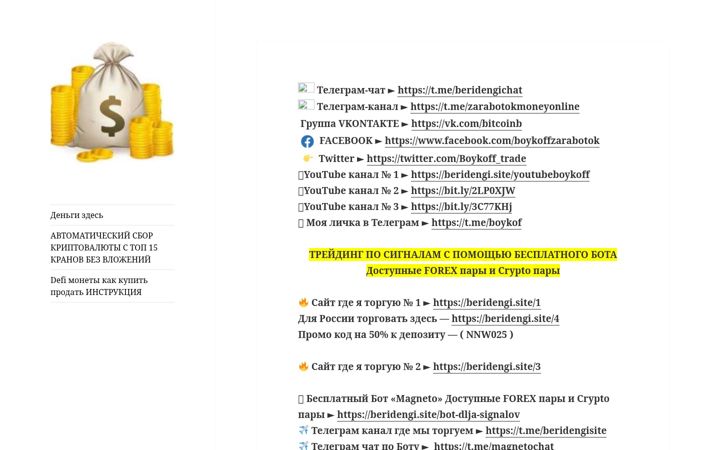Image resolution: width=720 pixels, height=450 pixels.
Task: Click the promo code NNW025 text
Action: [486, 335]
